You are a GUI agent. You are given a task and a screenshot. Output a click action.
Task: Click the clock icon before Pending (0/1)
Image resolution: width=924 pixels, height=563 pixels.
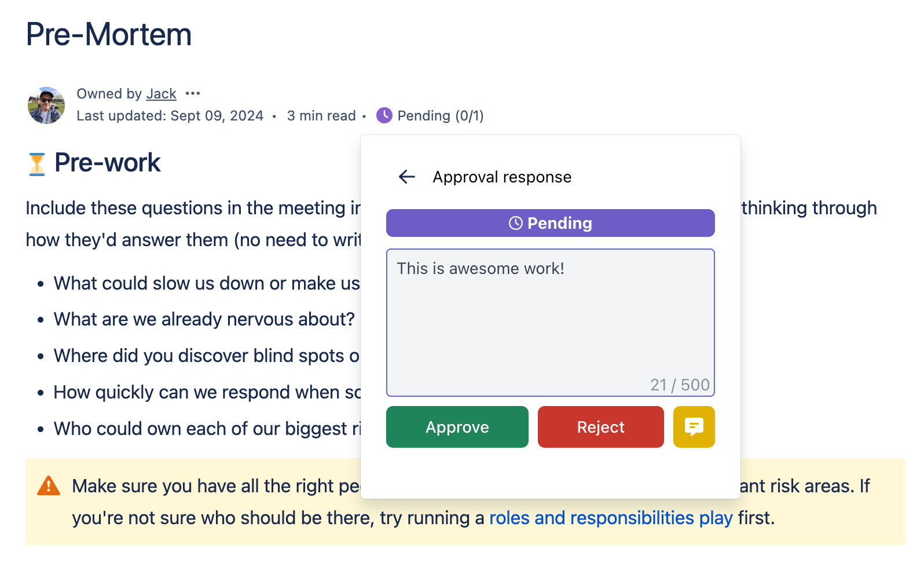click(x=384, y=115)
